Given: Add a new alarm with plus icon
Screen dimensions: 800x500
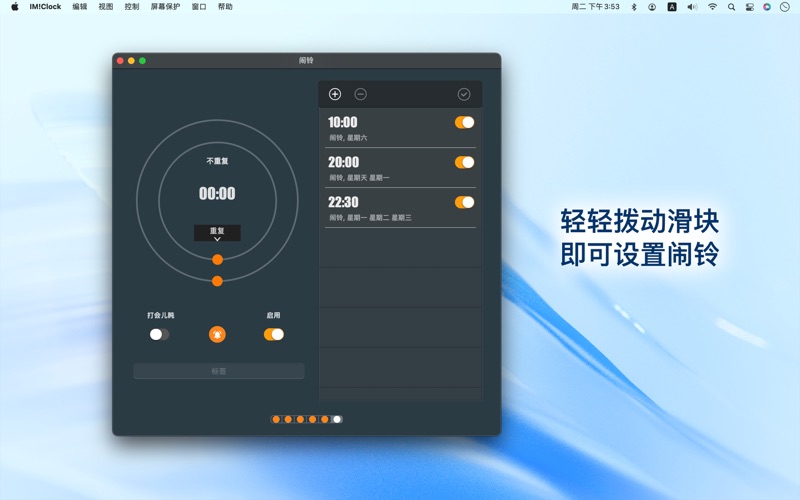Looking at the screenshot, I should click(x=335, y=94).
